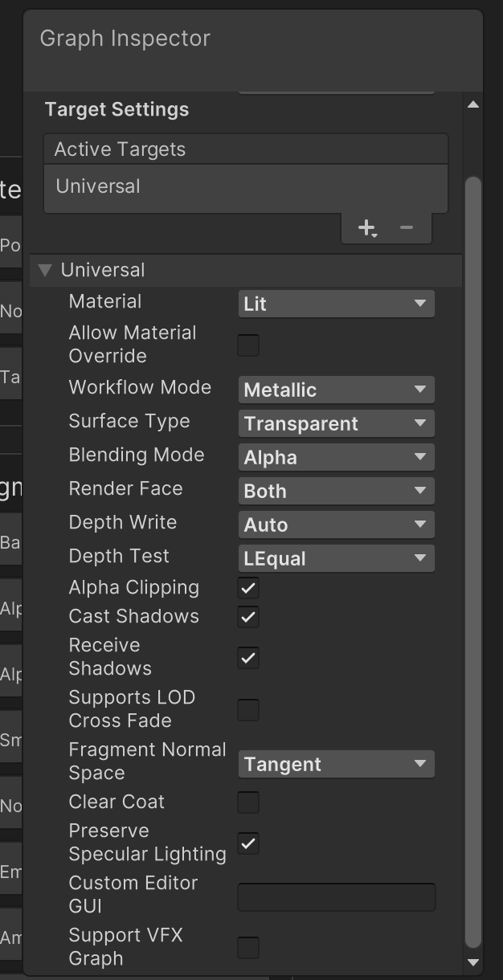Click the Depth Test label
The image size is (503, 980).
tap(119, 556)
